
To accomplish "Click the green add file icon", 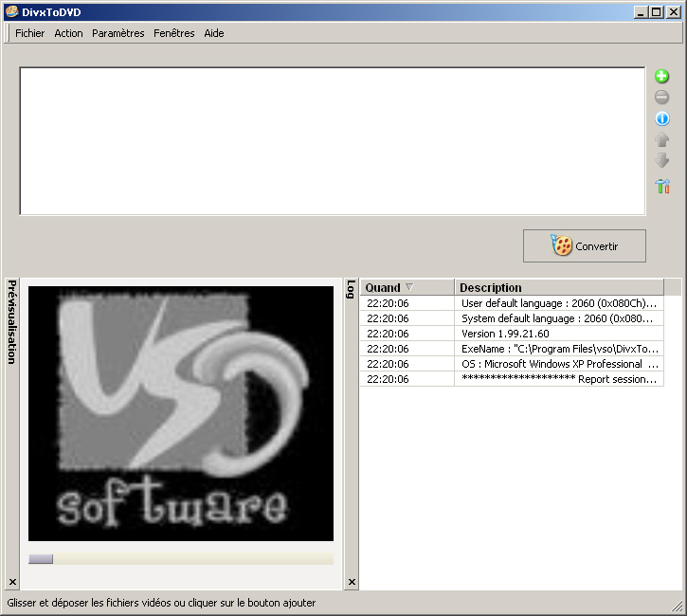I will (x=661, y=76).
